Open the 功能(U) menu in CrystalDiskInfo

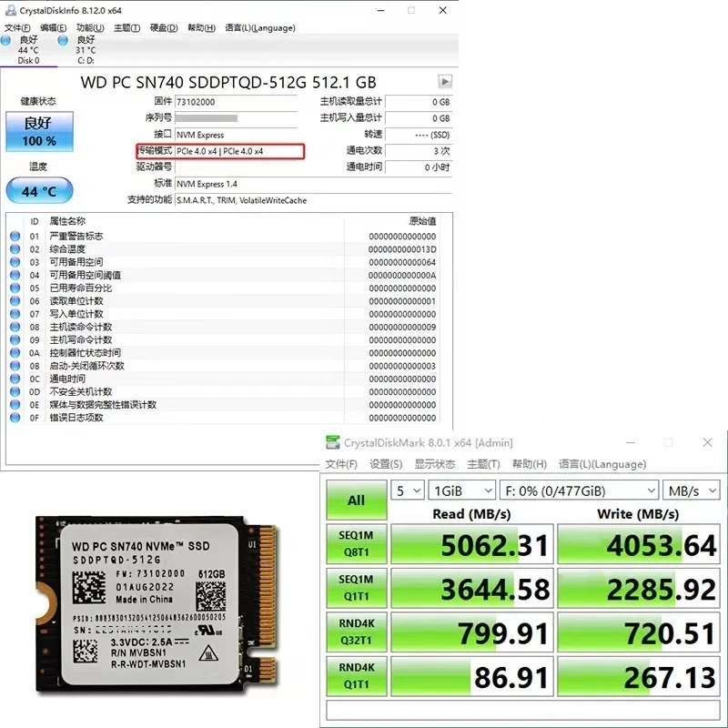pos(91,28)
